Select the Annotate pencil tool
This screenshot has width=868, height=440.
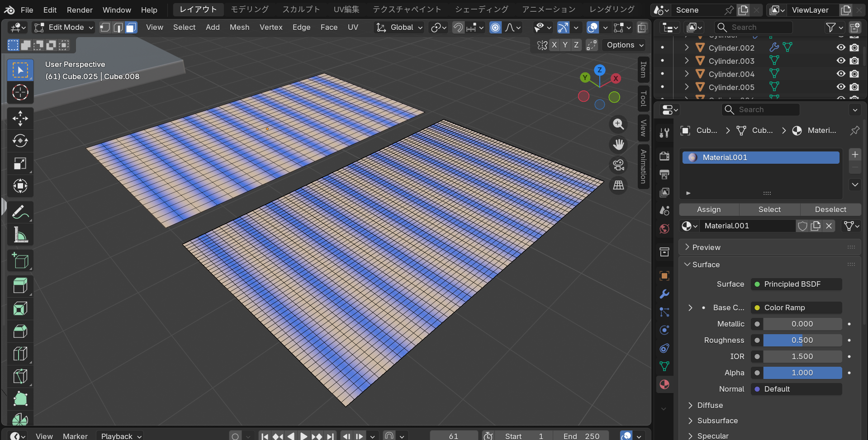tap(20, 212)
